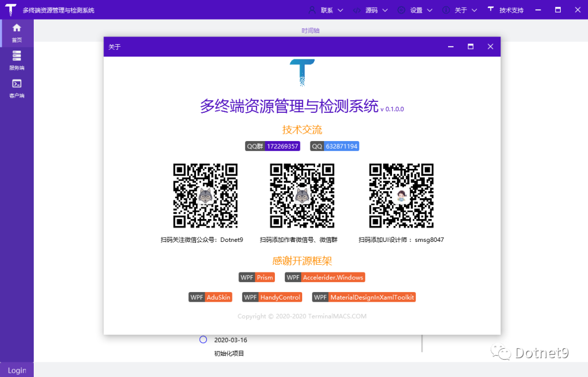Open the WPF MaterialDesignInXamlToolkit badge
Image resolution: width=588 pixels, height=377 pixels.
[364, 297]
